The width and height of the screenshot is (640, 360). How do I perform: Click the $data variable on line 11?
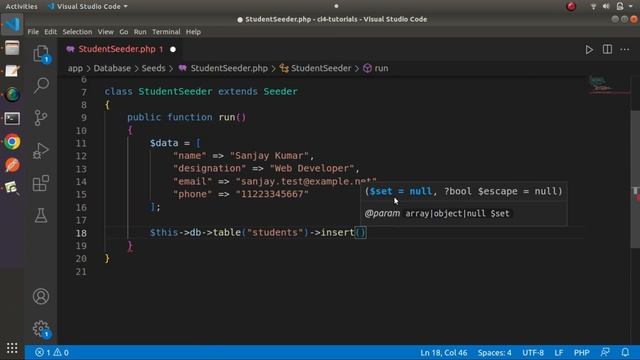(x=164, y=143)
